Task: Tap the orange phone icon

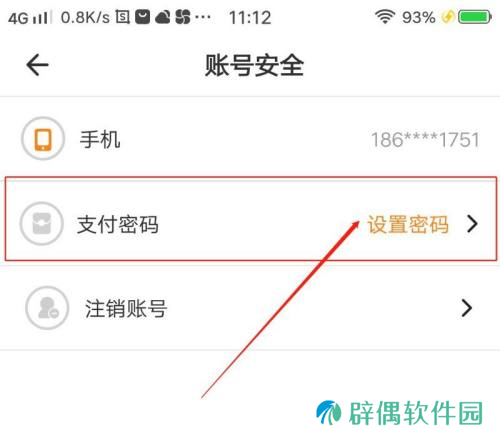Action: point(43,139)
